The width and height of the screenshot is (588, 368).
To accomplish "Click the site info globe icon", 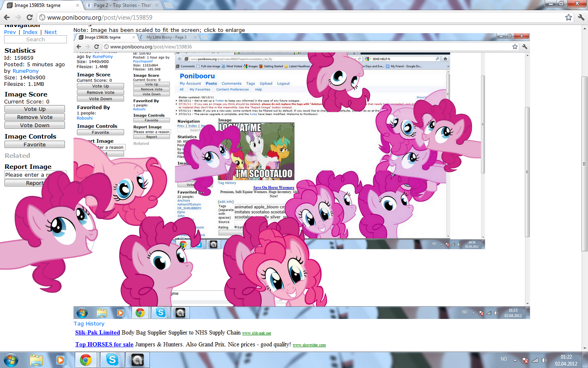I will coord(42,18).
